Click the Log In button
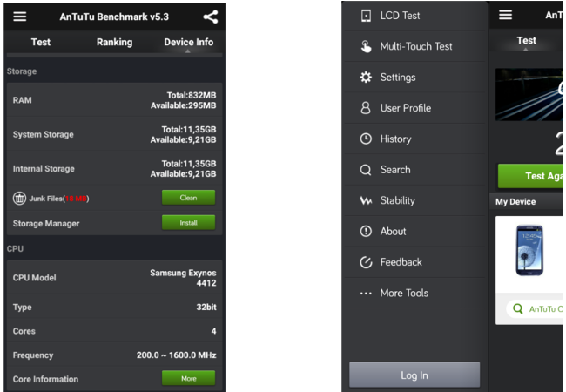The width and height of the screenshot is (566, 392). pos(414,375)
